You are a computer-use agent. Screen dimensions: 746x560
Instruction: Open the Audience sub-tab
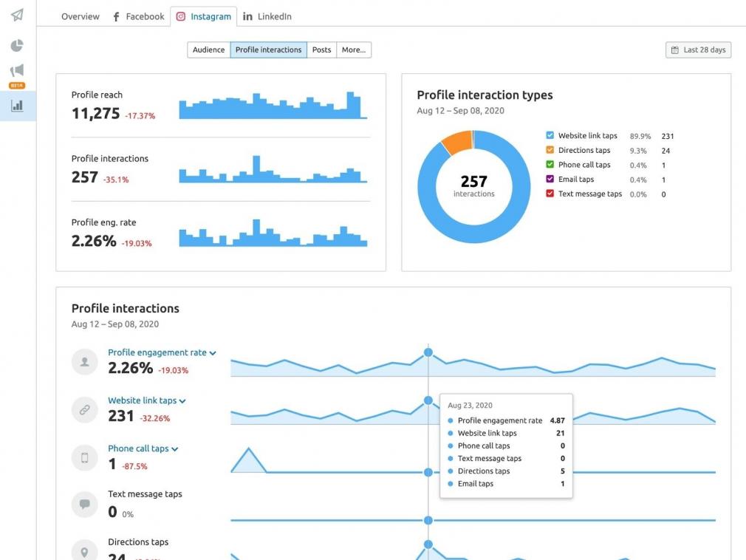208,50
